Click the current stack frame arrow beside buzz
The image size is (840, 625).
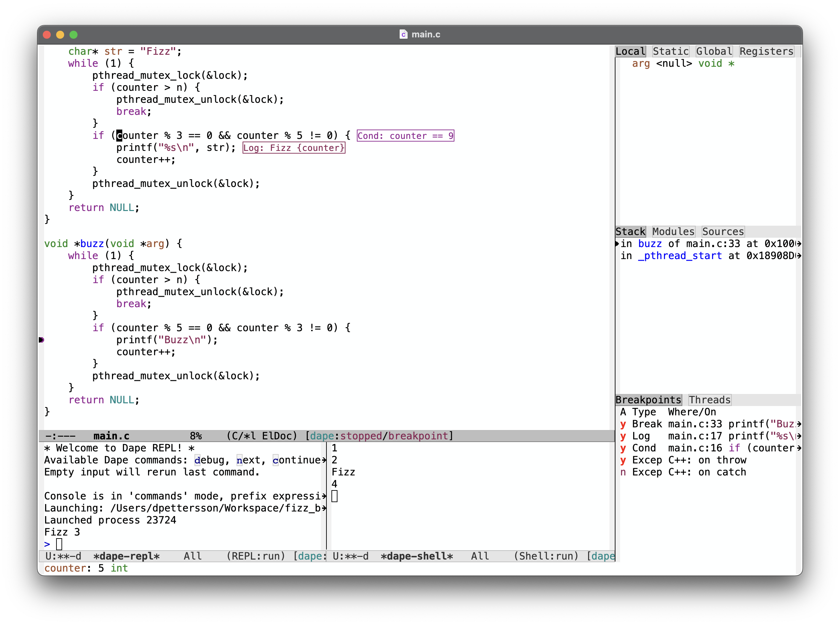(x=617, y=244)
